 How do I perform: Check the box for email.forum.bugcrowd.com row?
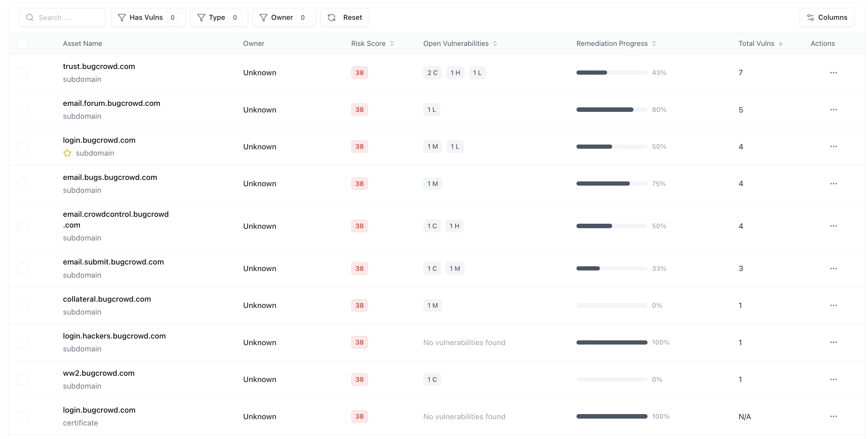coord(22,110)
